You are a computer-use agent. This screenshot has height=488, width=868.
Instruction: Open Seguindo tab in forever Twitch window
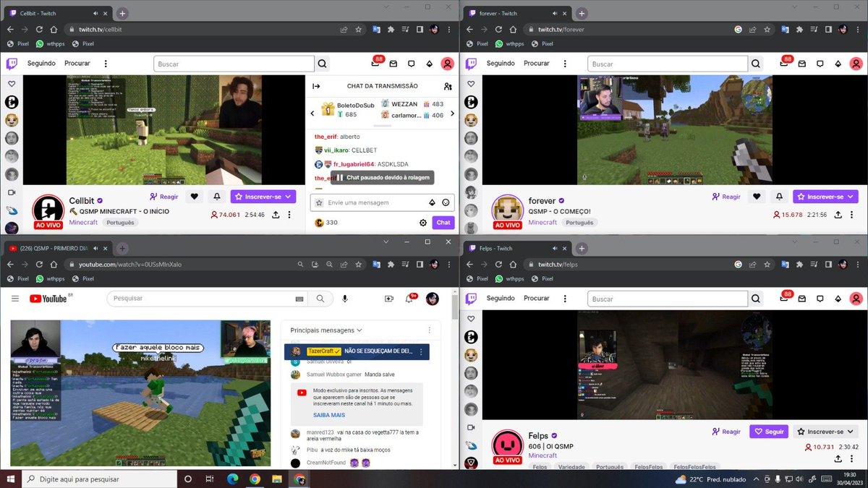click(x=501, y=64)
